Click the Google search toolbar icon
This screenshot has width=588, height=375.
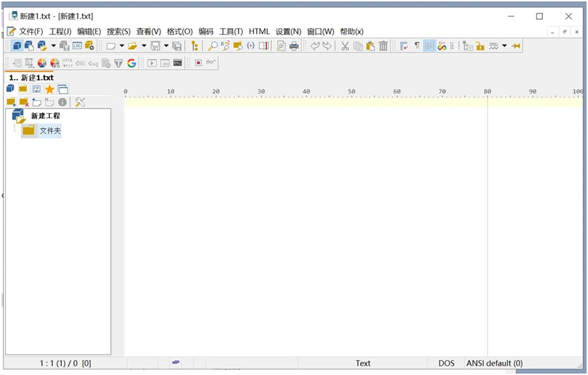(x=131, y=63)
